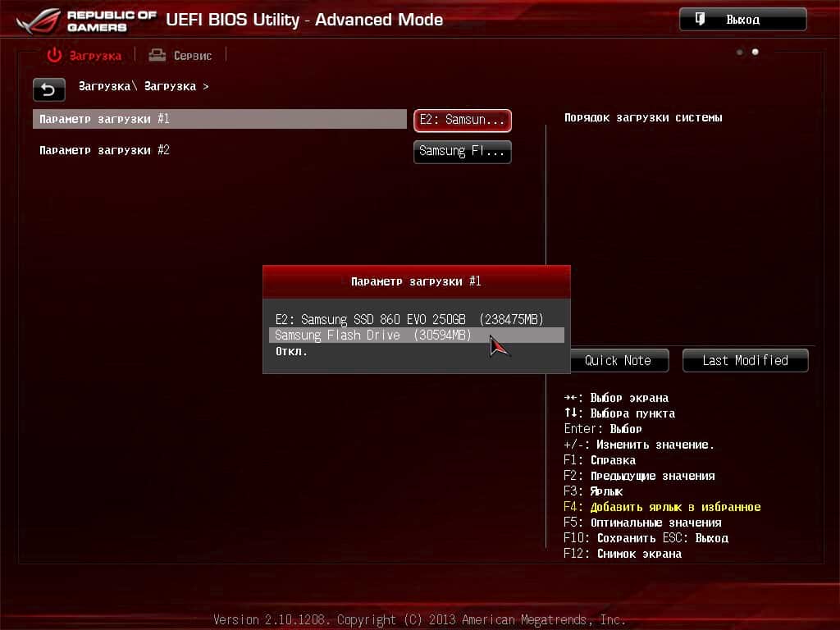Click the second page indicator dot
Viewport: 840px width, 630px height.
(x=756, y=52)
